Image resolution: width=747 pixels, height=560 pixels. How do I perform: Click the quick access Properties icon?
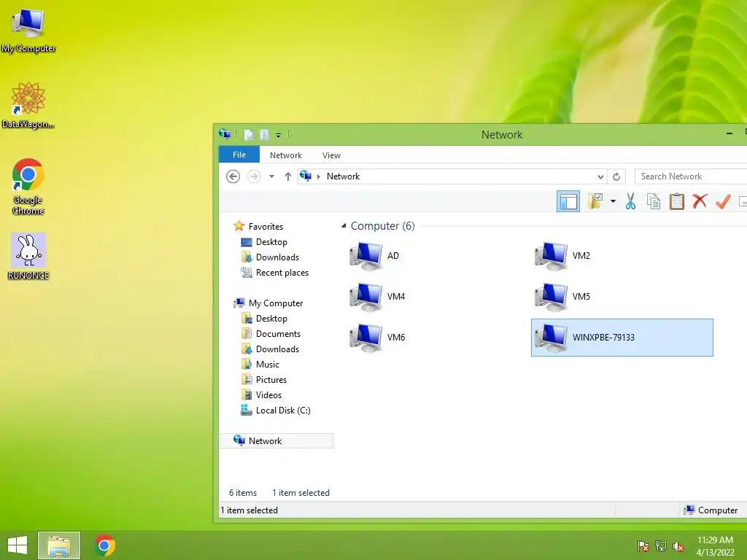click(249, 135)
